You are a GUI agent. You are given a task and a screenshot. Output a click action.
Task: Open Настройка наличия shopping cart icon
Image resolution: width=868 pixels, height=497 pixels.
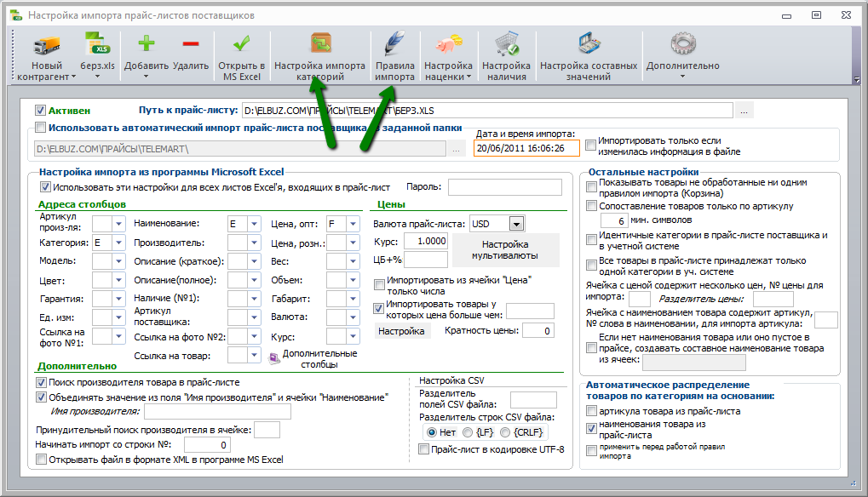507,44
